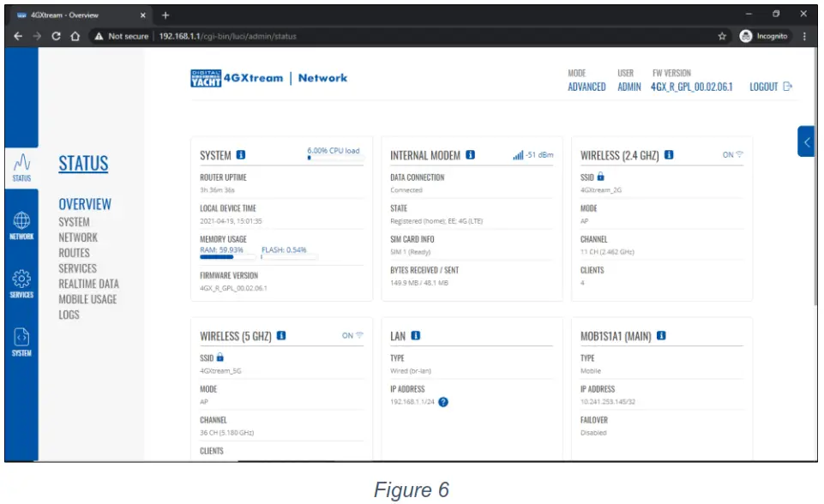
Task: Click the info icon next to LAN
Action: coord(416,336)
